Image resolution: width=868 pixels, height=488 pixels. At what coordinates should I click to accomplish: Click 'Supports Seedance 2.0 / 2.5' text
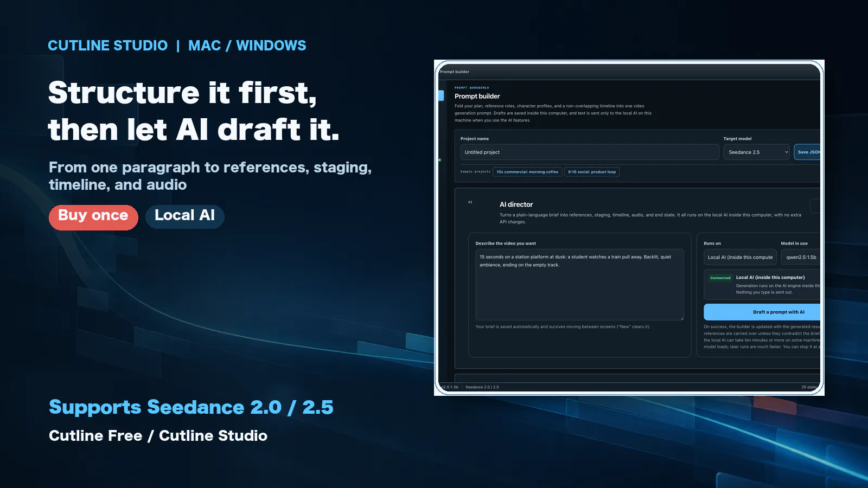pyautogui.click(x=191, y=407)
